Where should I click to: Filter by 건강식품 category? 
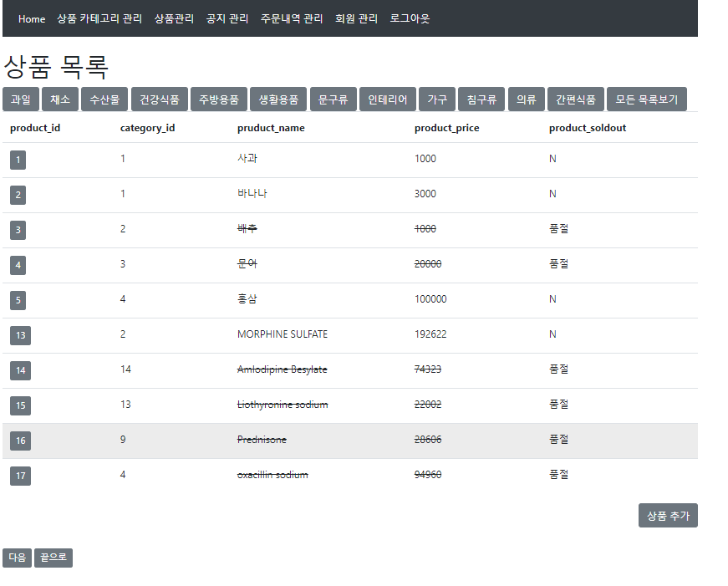click(x=160, y=99)
